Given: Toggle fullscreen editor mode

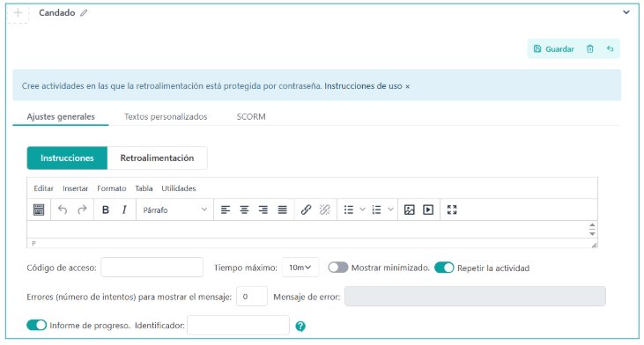Looking at the screenshot, I should 452,209.
